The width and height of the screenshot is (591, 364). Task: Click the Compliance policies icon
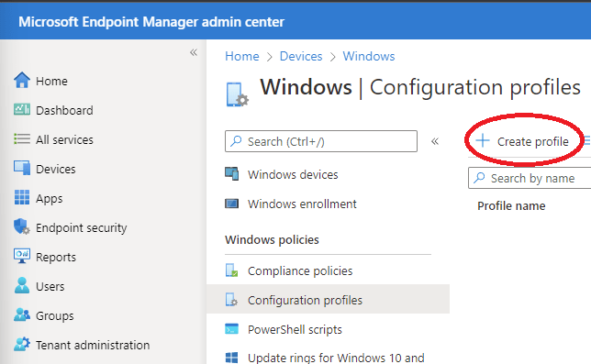232,270
